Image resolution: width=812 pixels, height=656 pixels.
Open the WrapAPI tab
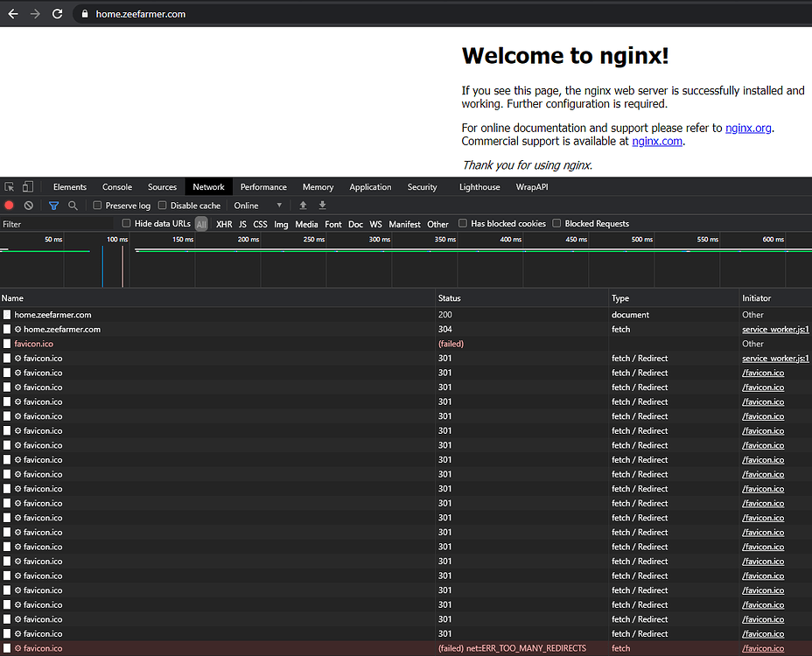[x=532, y=187]
